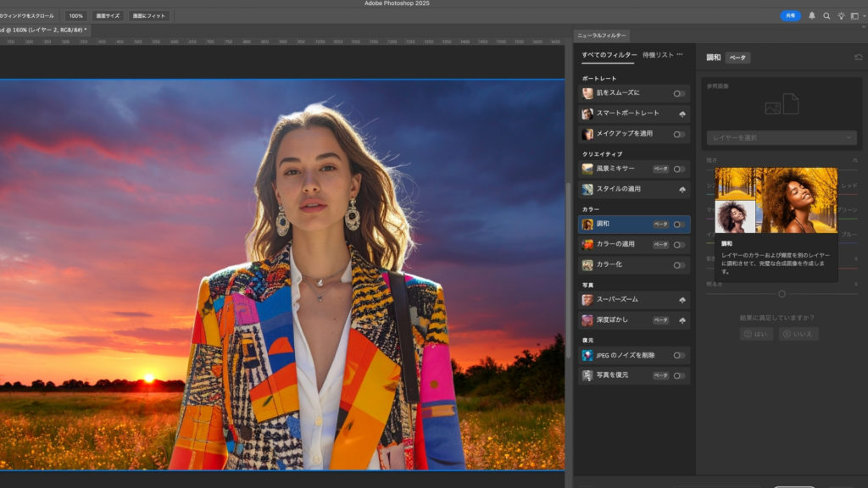Screen dimensions: 868x488
Task: Click the 深度ぼかし filter thumbnail icon
Action: click(587, 320)
